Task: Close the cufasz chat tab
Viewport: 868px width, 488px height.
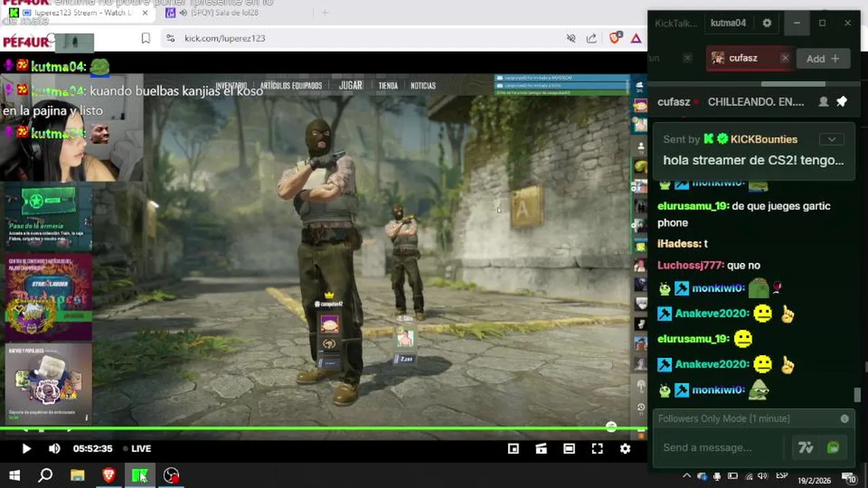Action: 785,58
